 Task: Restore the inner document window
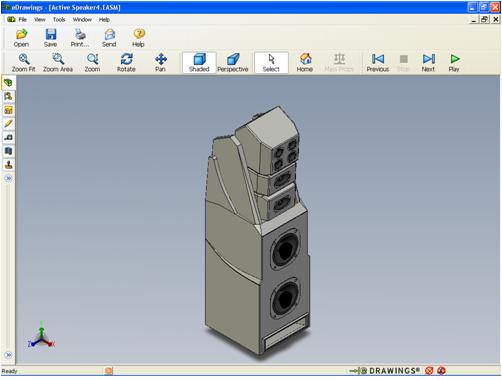484,20
